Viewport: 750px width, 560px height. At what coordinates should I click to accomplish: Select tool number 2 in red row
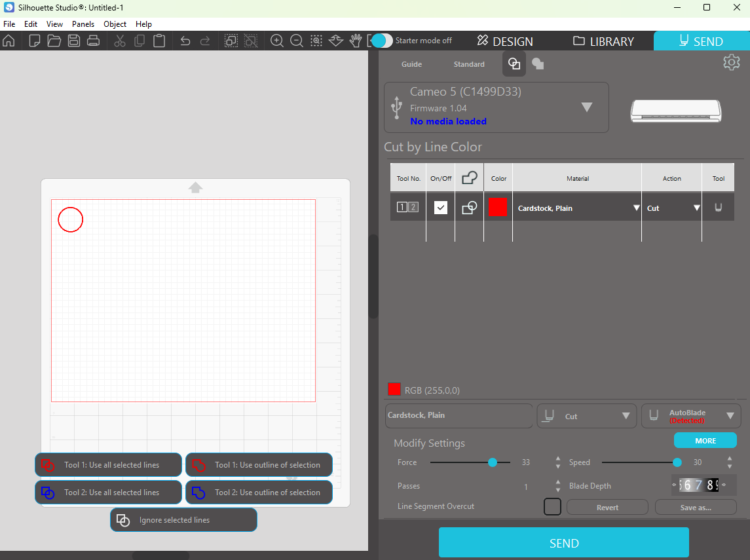pos(413,207)
